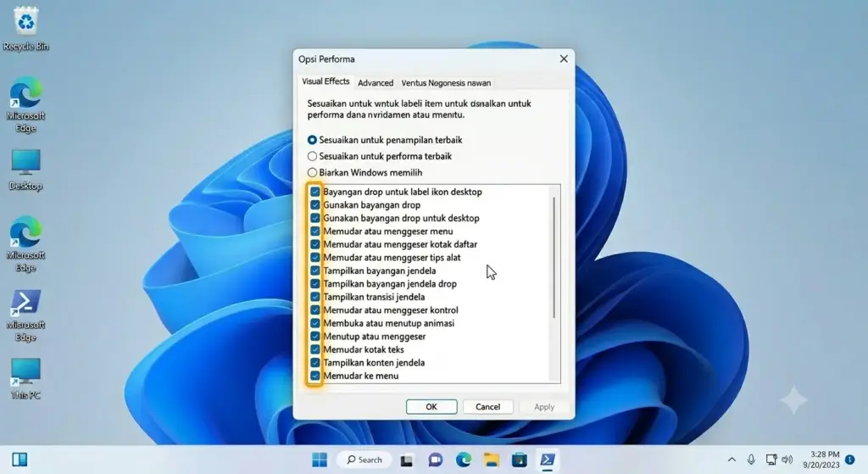Click the OK button in Opsi Performa
This screenshot has height=474, width=868.
tap(431, 406)
